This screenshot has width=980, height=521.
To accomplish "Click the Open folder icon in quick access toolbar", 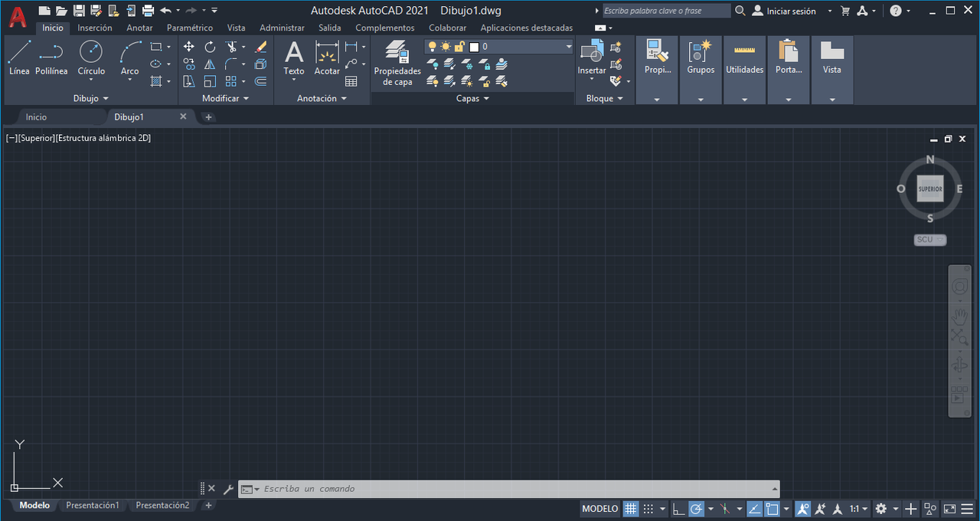I will (61, 11).
